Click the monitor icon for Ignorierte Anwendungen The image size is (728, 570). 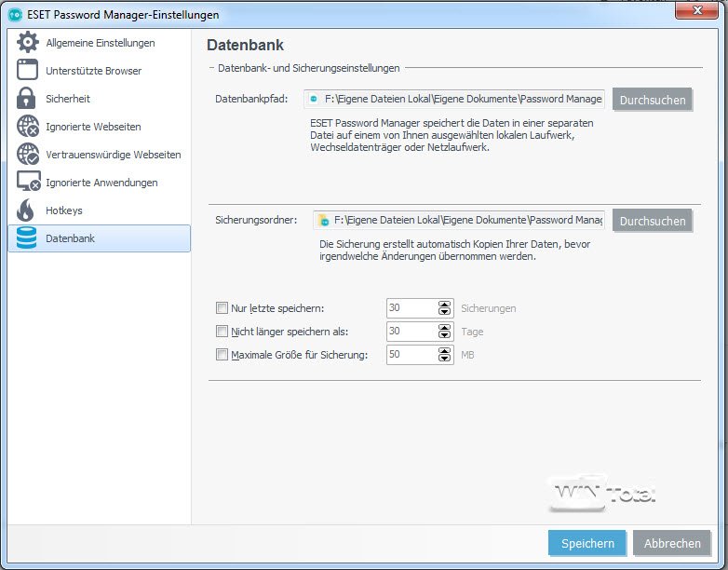tap(28, 182)
